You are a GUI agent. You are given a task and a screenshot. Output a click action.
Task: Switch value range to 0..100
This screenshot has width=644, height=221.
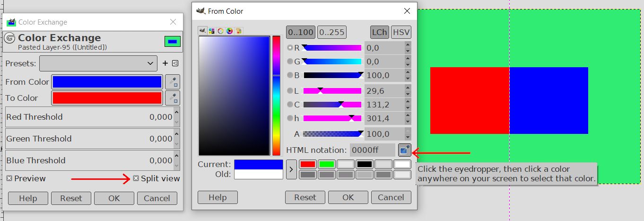point(301,32)
